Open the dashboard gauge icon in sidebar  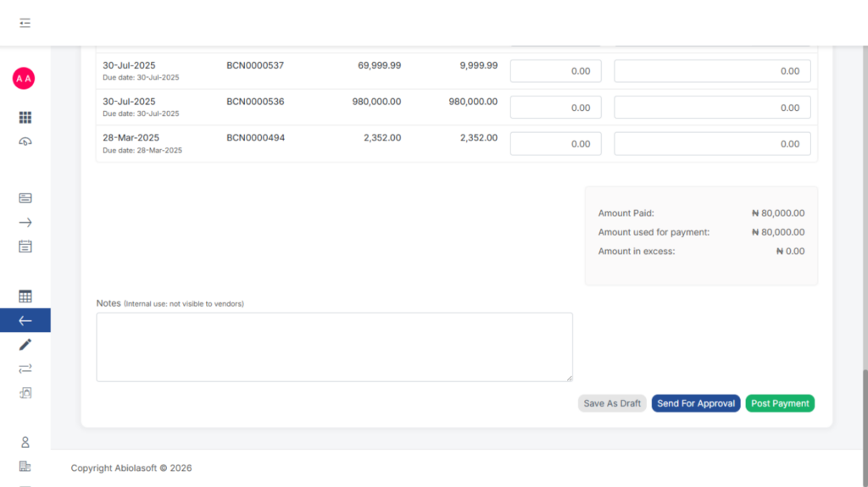coord(25,141)
